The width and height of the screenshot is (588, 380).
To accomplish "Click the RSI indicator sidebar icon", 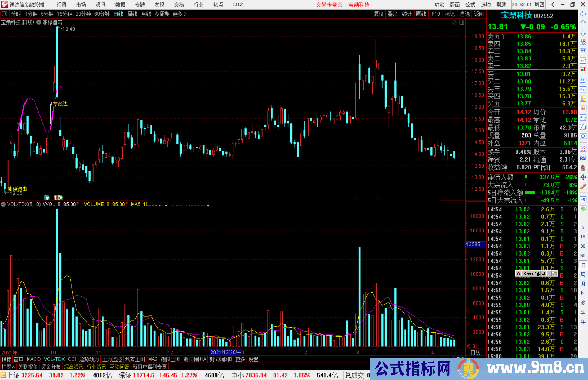I will (x=583, y=158).
